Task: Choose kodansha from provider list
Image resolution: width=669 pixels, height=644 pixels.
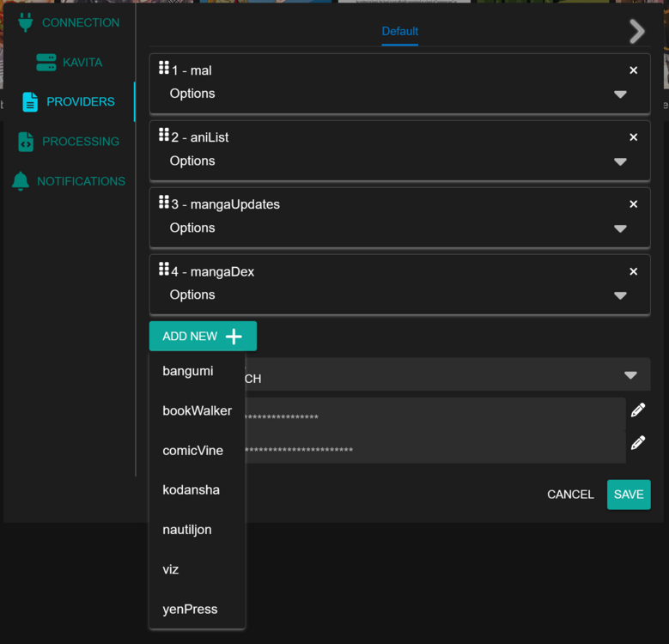Action: point(198,490)
